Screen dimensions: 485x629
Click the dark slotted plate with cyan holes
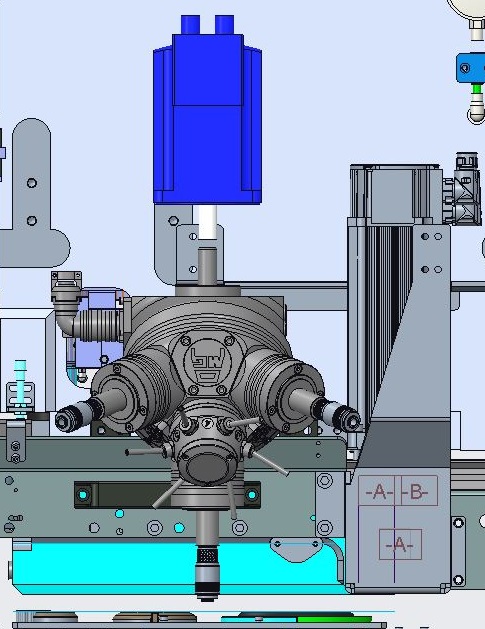pyautogui.click(x=167, y=495)
